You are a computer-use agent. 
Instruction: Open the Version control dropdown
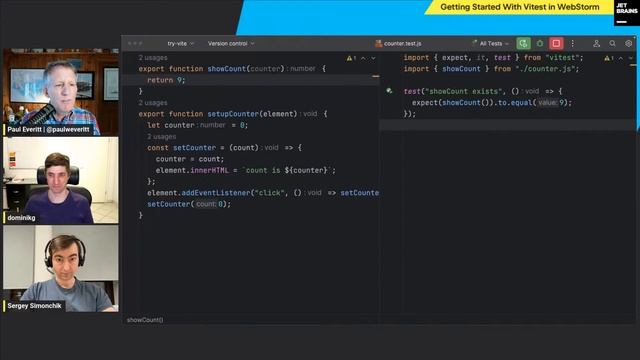231,43
